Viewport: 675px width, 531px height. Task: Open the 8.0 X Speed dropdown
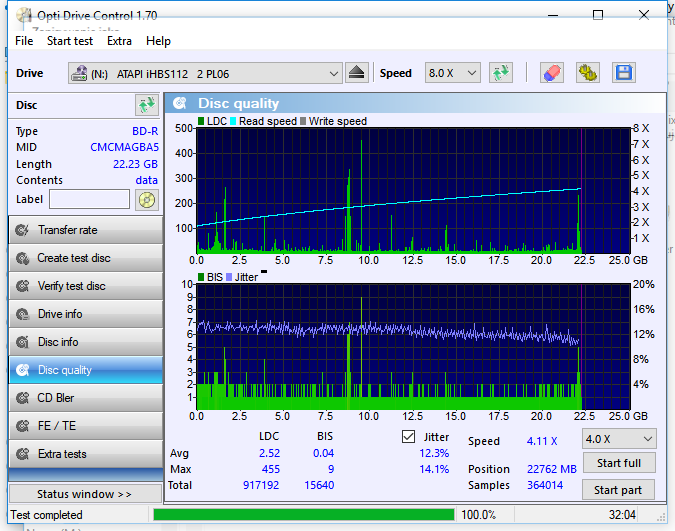452,73
